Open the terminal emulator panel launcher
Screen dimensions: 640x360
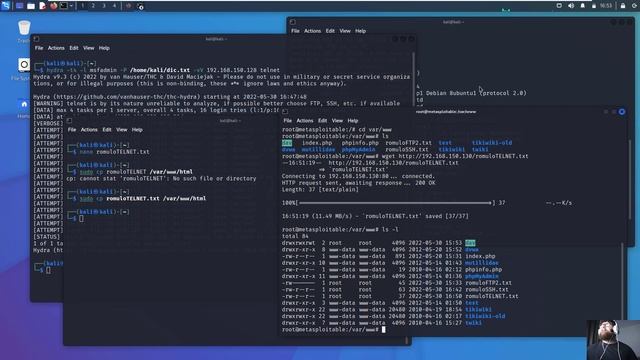pos(64,6)
